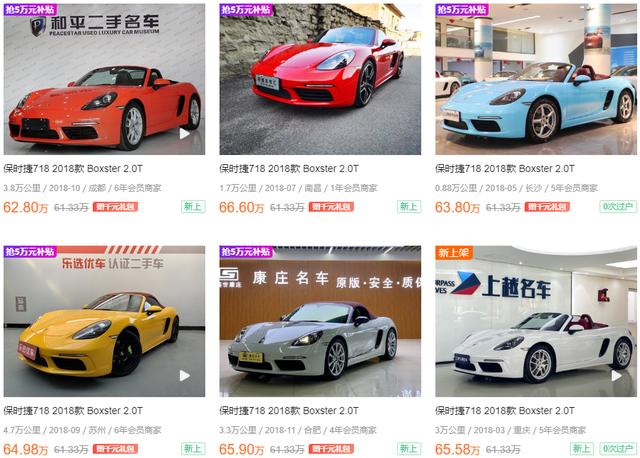Play video on white 上越名车 Boxster
Image resolution: width=640 pixels, height=458 pixels.
click(616, 376)
